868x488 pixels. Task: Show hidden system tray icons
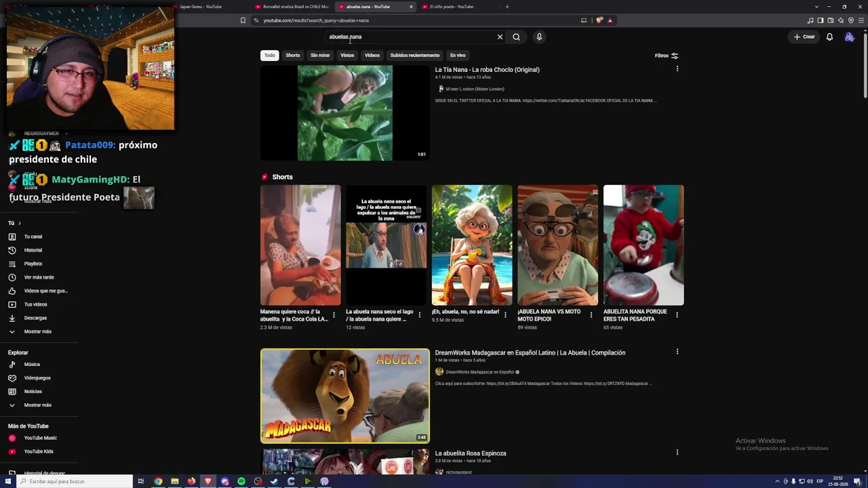pos(777,481)
